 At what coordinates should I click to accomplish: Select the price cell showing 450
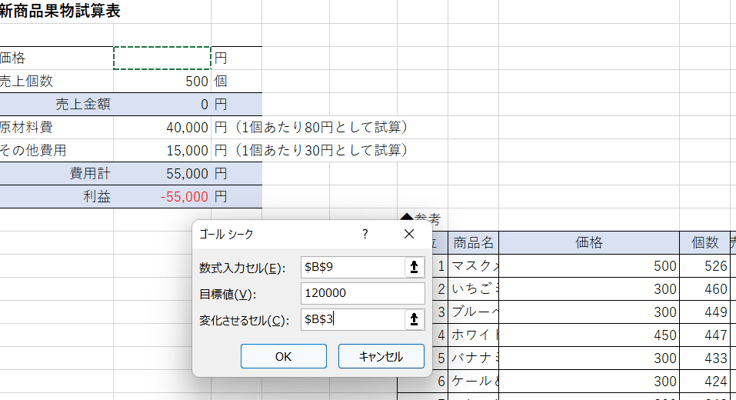point(589,335)
